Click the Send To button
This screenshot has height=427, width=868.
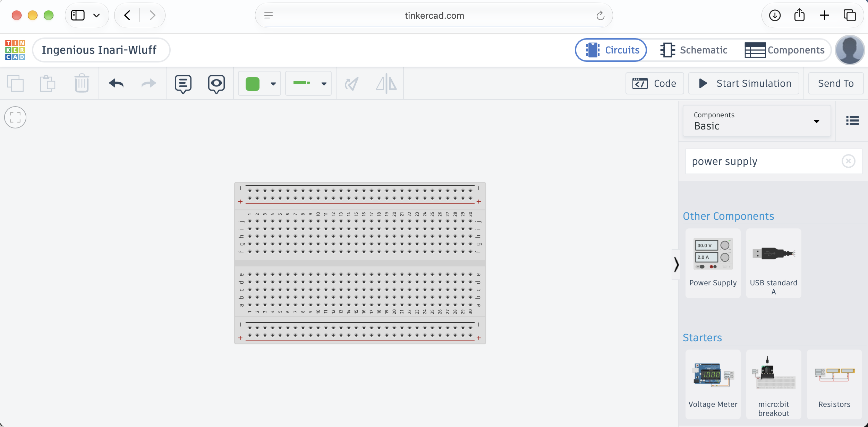click(x=836, y=83)
